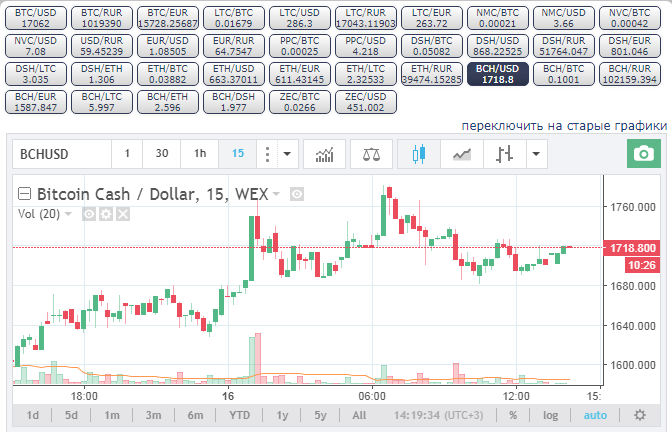
Task: Select the BTC/EUR pair button
Action: point(168,18)
